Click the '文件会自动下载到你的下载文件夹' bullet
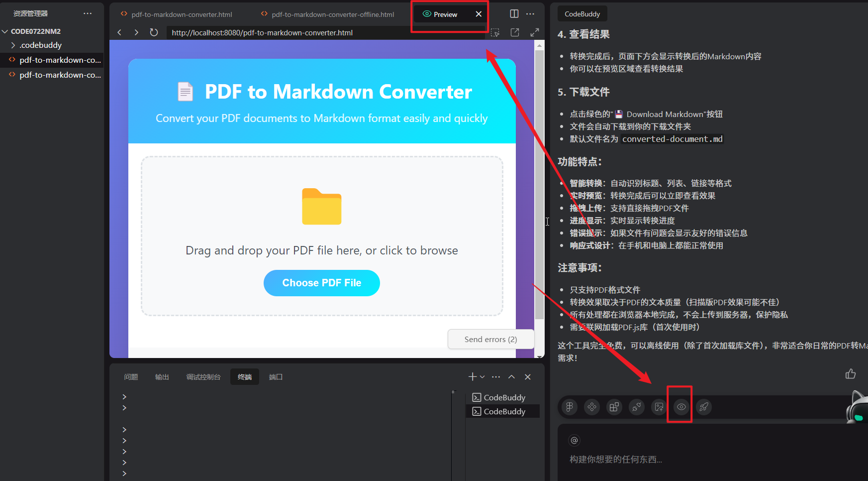This screenshot has width=868, height=481. (x=630, y=126)
